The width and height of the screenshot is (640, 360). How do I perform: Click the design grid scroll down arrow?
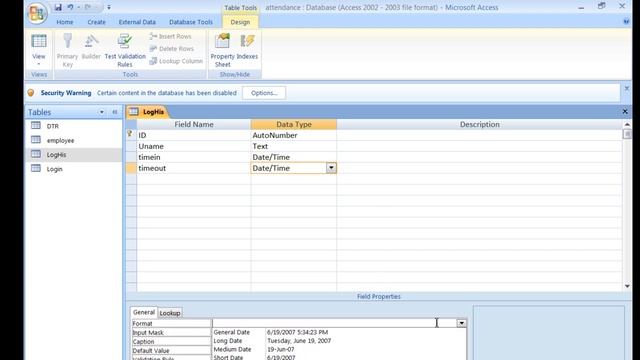point(627,287)
